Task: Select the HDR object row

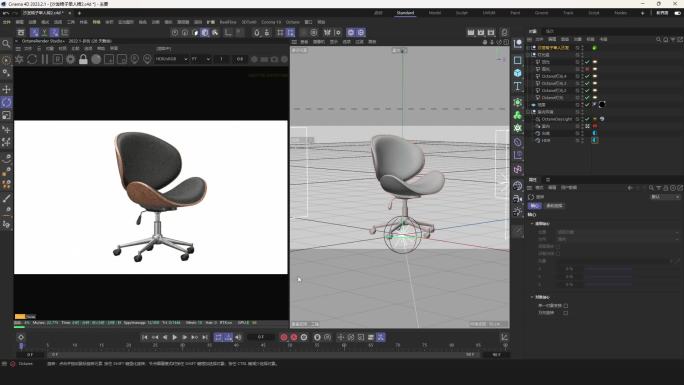Action: [546, 140]
